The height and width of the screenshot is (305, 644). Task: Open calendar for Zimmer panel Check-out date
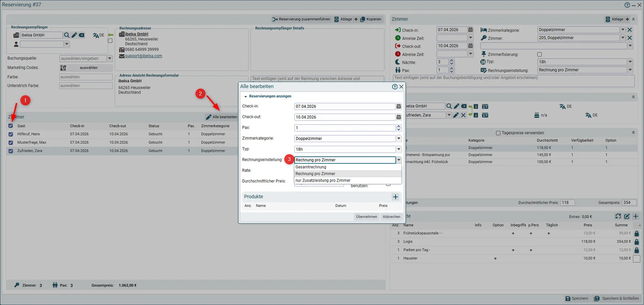pos(471,46)
